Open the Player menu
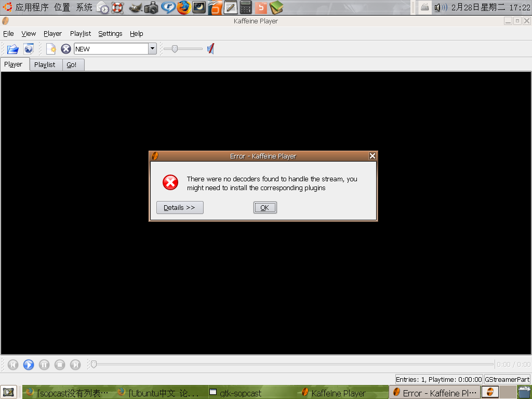The width and height of the screenshot is (532, 399). pos(52,34)
